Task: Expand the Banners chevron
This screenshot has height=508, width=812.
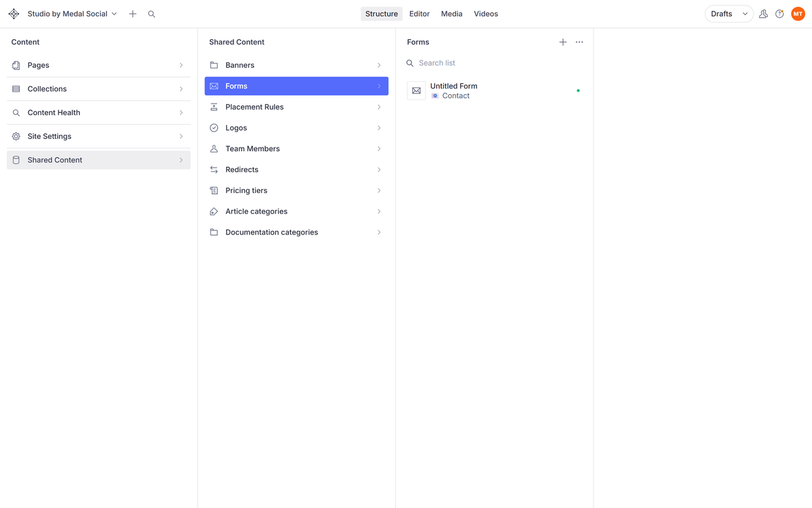Action: [379, 65]
